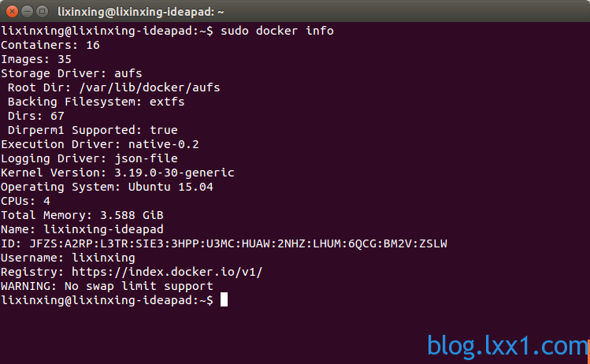
Task: Click the WARNING: No swap limit line
Action: point(107,286)
